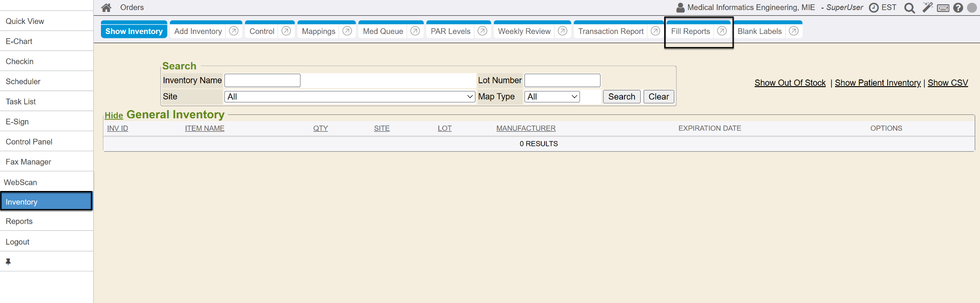Image resolution: width=980 pixels, height=303 pixels.
Task: Select Reports in the left sidebar
Action: (19, 221)
